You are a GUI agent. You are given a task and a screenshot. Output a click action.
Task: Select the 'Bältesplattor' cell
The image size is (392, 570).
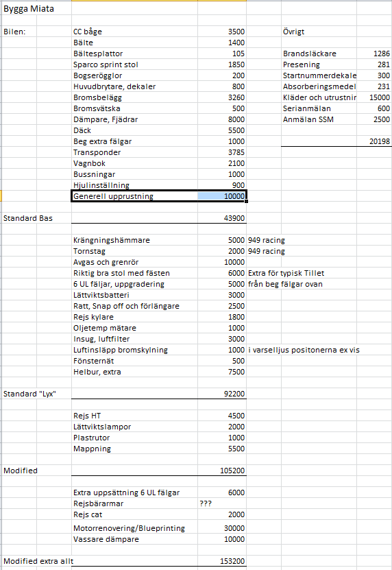(134, 54)
